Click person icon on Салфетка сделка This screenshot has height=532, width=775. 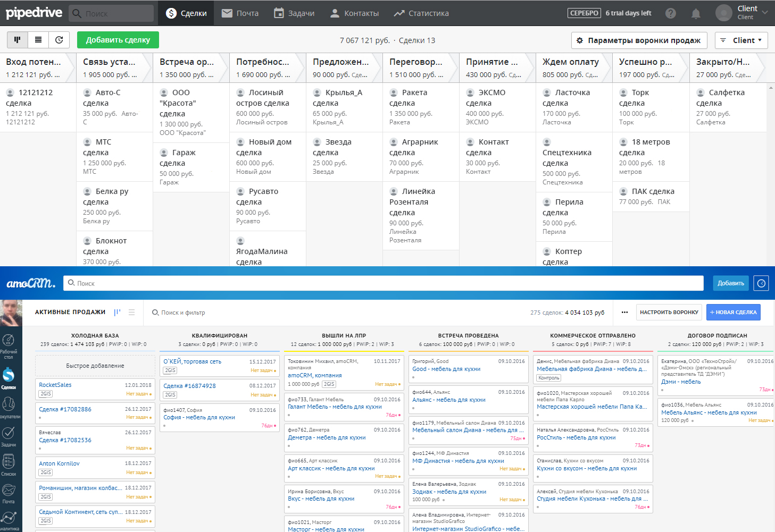click(x=701, y=92)
